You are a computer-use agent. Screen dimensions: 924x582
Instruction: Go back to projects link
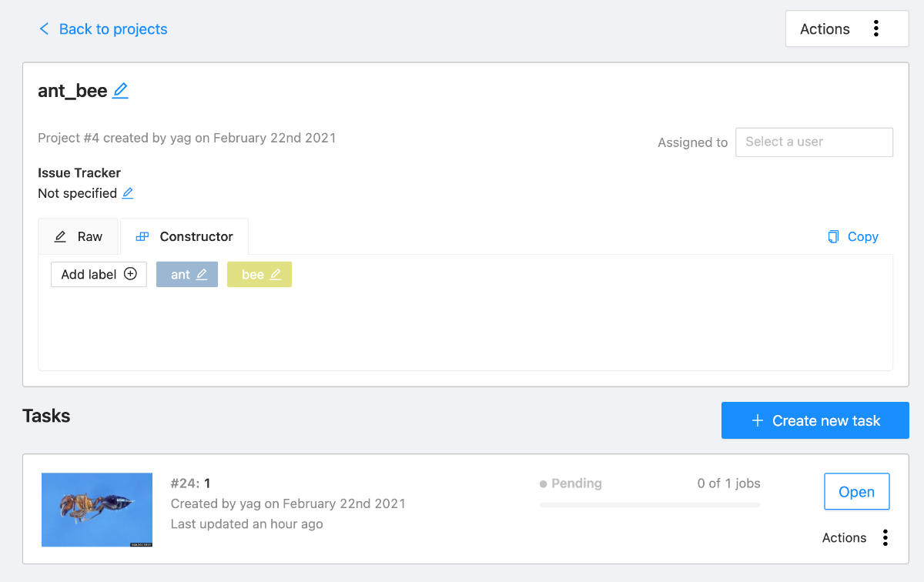[x=112, y=29]
